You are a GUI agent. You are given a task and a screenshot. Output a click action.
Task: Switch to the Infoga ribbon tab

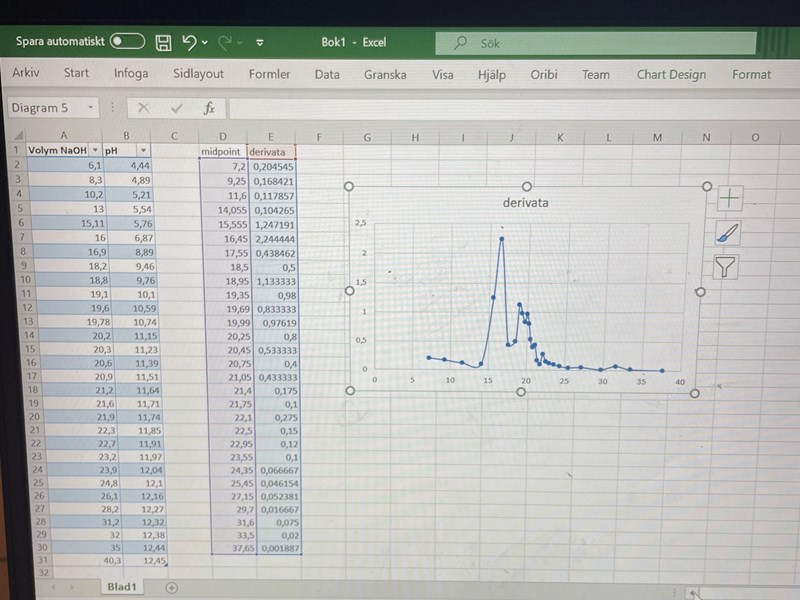[x=131, y=74]
